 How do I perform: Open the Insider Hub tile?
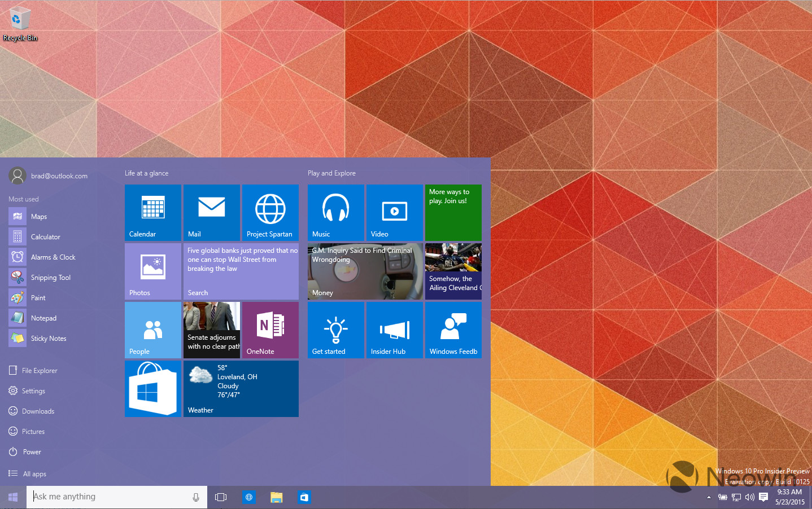tap(394, 330)
